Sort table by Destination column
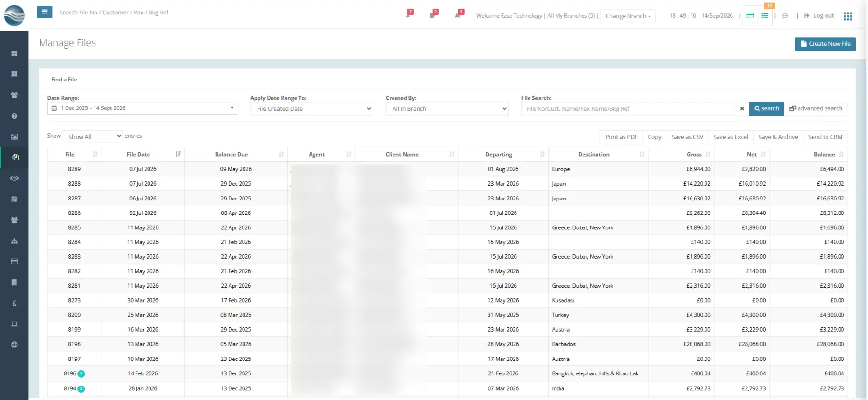The height and width of the screenshot is (400, 868). pos(598,154)
